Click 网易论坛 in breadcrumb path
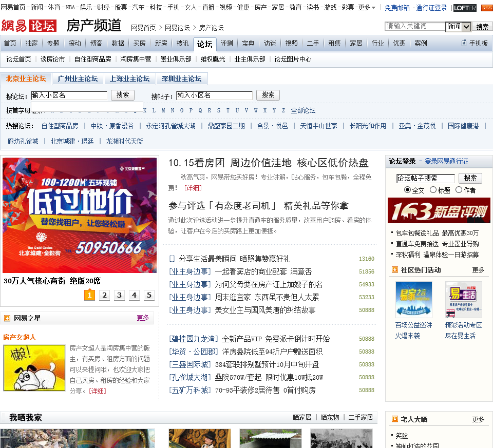The width and height of the screenshot is (493, 448). [x=177, y=28]
